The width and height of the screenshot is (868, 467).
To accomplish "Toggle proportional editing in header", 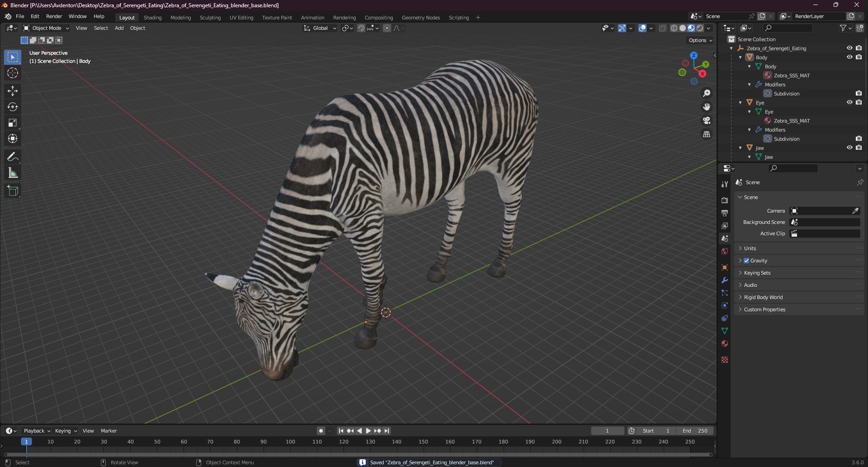I will [387, 28].
